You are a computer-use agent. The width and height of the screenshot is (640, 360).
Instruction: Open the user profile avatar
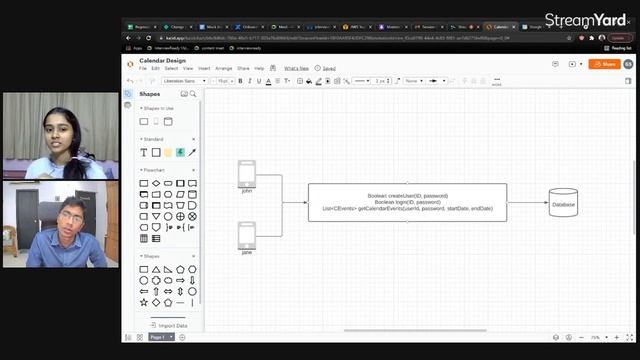(x=628, y=64)
